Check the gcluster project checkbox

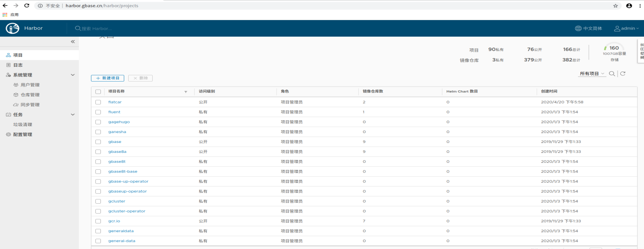(98, 201)
